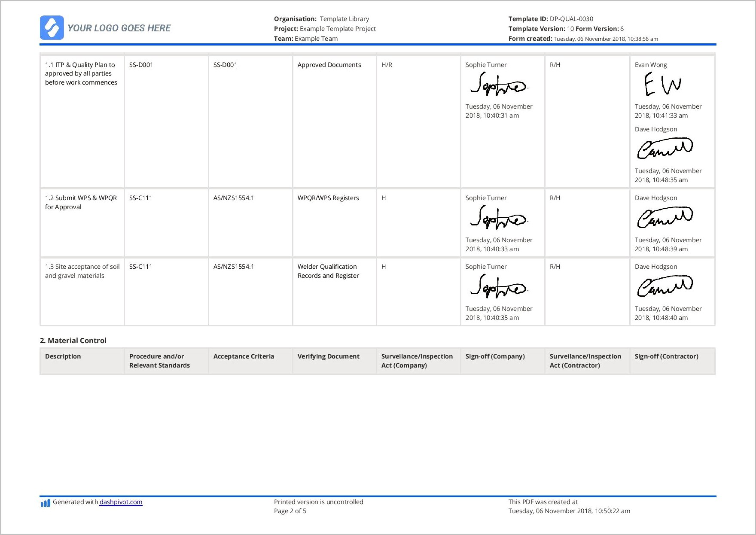Viewport: 756px width, 535px height.
Task: Click Dave Hodgson's signature in row 1.2
Action: click(x=664, y=218)
